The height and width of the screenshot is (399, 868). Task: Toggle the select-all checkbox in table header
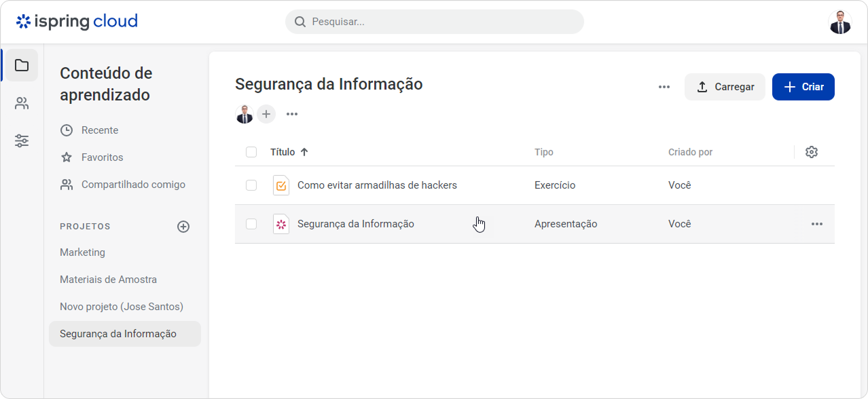(x=251, y=152)
